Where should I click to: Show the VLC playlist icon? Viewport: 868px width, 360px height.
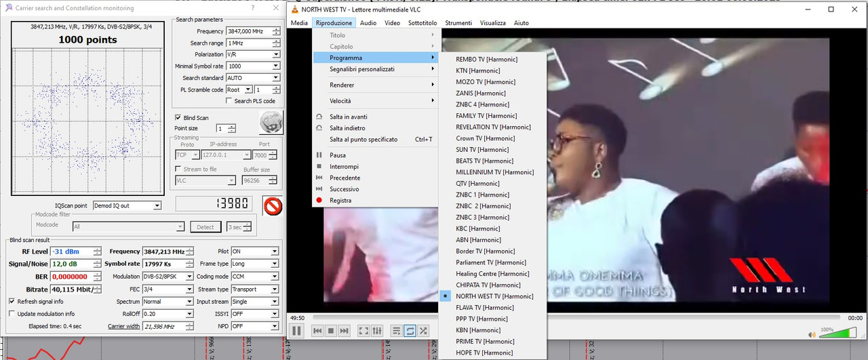(x=397, y=331)
